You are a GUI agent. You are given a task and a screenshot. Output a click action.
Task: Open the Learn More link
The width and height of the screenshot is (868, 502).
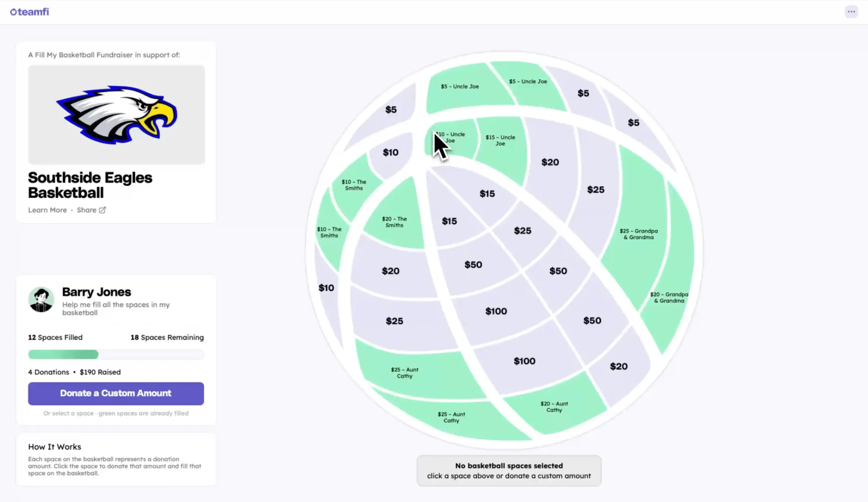click(x=47, y=210)
